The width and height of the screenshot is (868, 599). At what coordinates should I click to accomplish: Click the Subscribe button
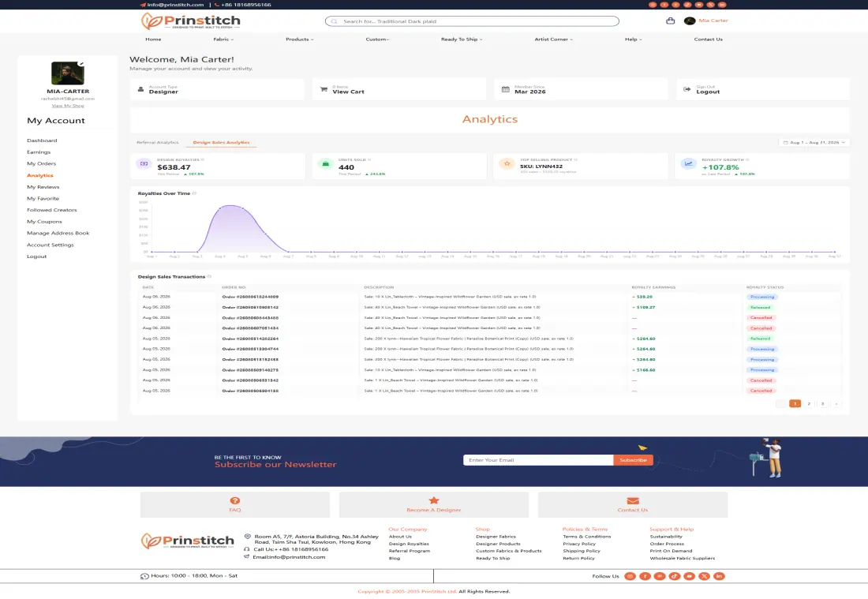coord(634,460)
